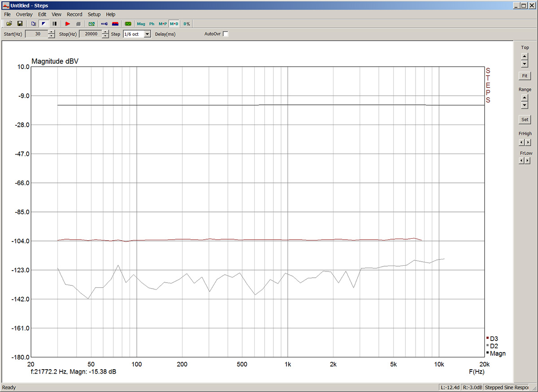This screenshot has height=392, width=538.
Task: Stop recording with the gray square icon
Action: (78, 23)
